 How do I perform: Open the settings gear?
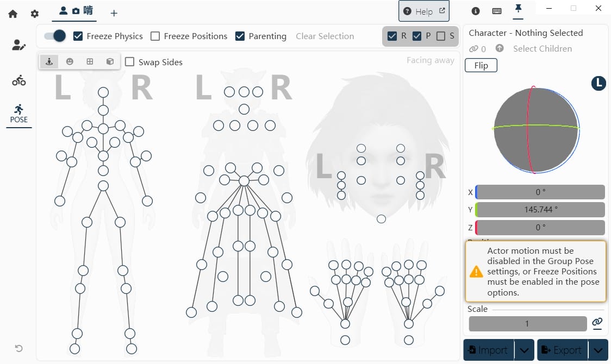pos(35,14)
